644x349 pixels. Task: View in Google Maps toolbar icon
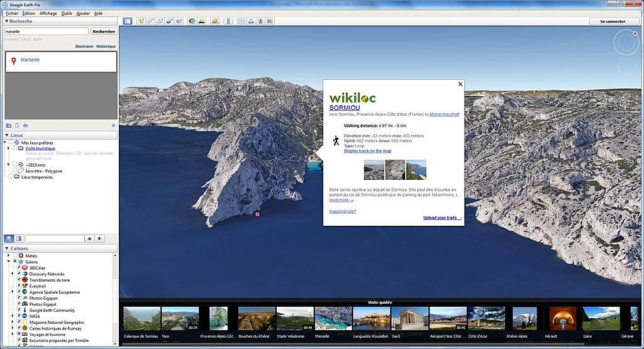coord(270,21)
